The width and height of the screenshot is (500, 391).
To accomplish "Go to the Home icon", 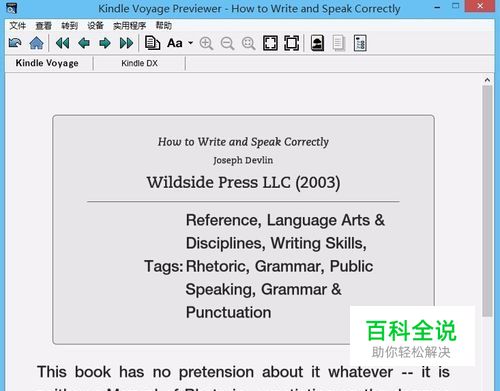I will click(36, 43).
